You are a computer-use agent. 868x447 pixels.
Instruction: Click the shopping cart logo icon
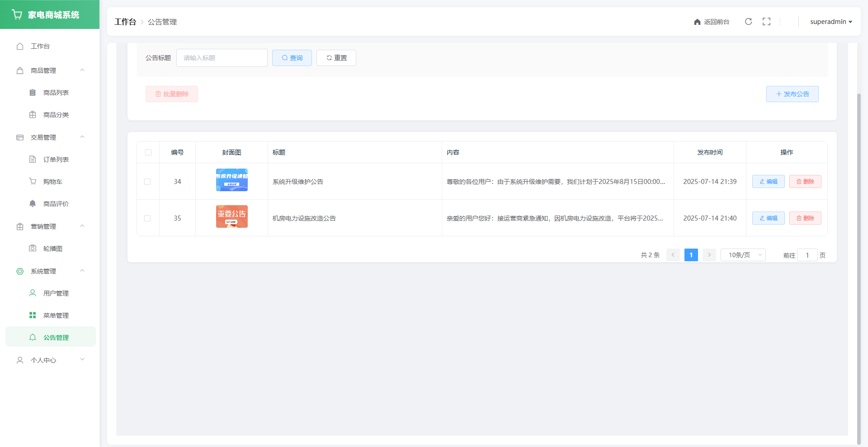pyautogui.click(x=17, y=14)
